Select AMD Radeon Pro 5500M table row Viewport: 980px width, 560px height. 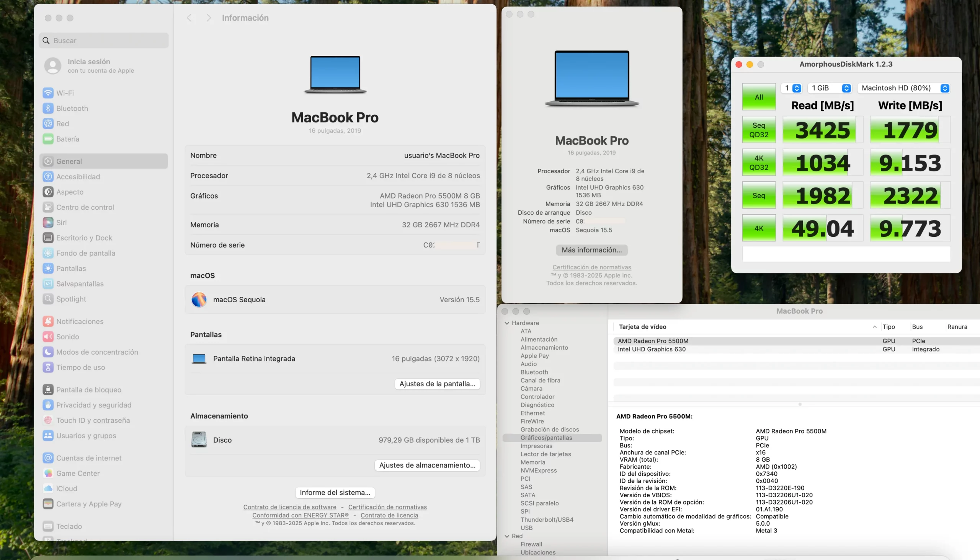(796, 341)
